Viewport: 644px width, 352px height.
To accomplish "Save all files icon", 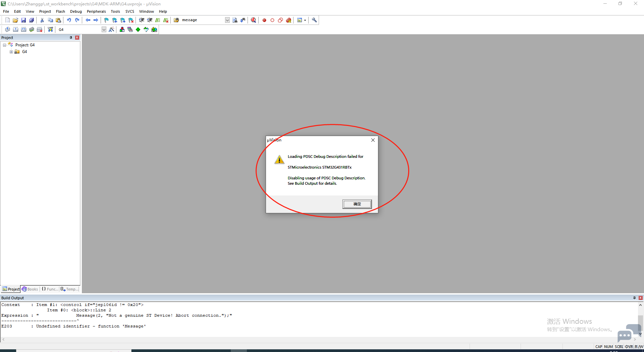I will [x=32, y=20].
